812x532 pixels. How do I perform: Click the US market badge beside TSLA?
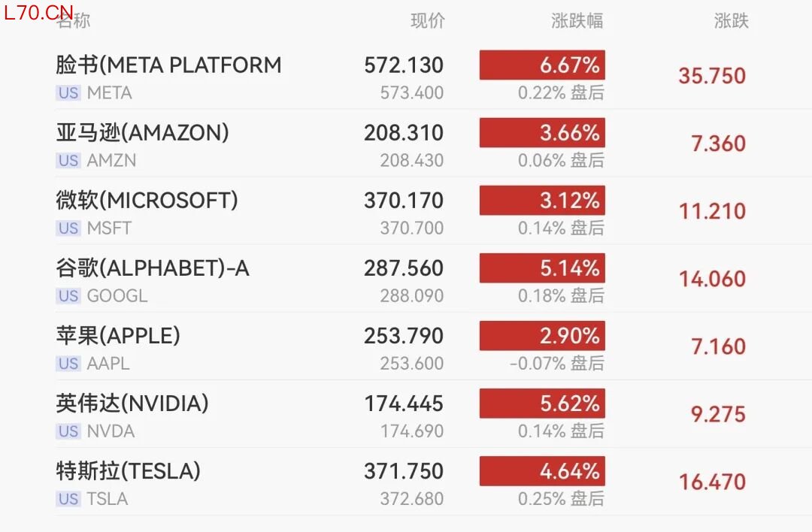point(68,499)
